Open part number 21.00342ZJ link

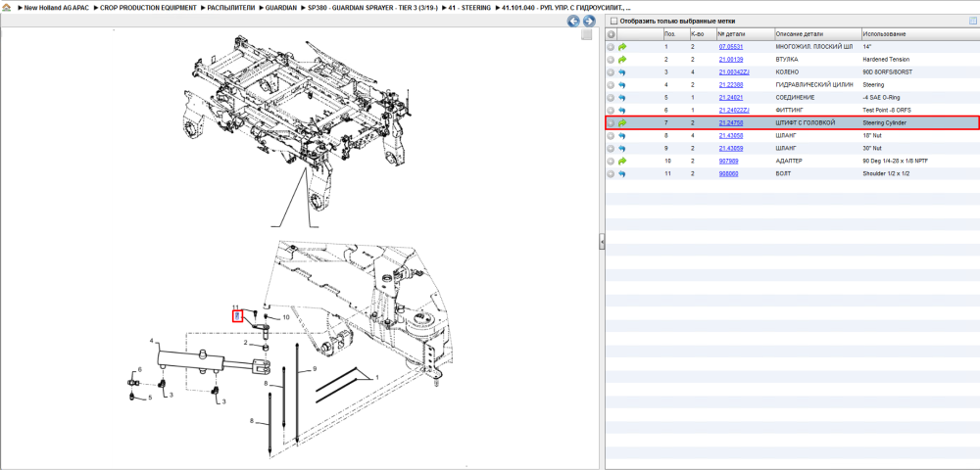(x=734, y=72)
